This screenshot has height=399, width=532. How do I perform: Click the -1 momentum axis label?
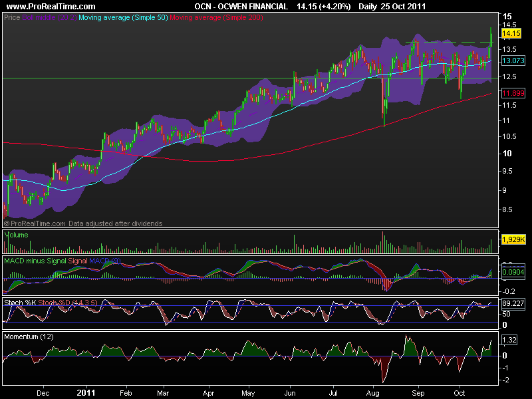pyautogui.click(x=505, y=368)
